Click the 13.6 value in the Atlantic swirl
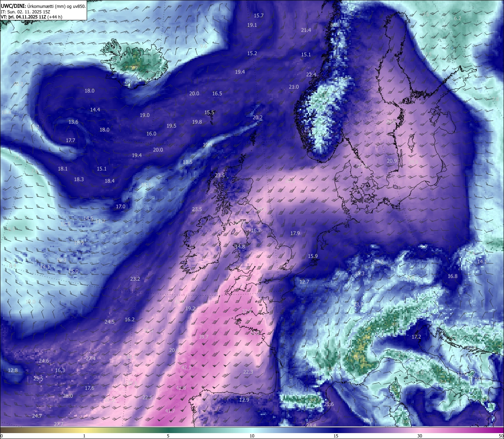 [73, 122]
